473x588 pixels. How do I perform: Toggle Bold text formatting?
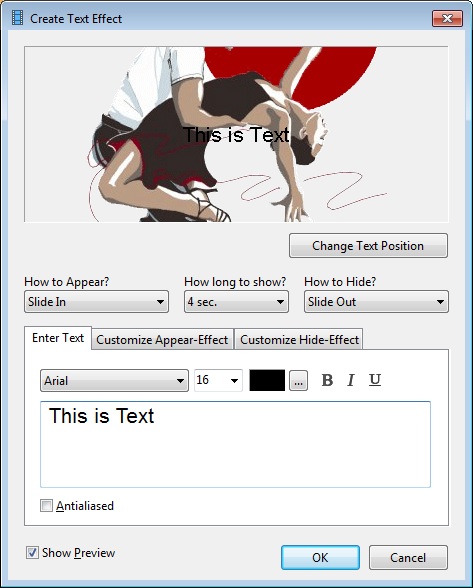click(327, 380)
